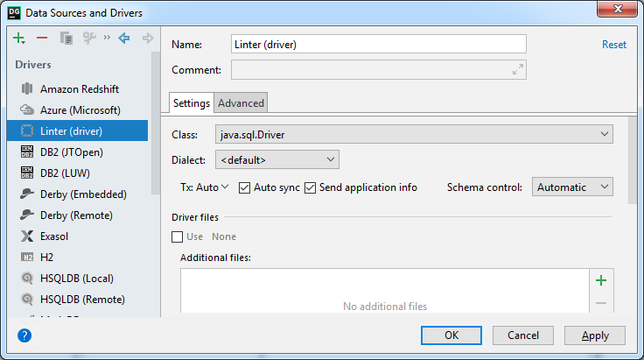Open the Class dropdown showing java.sql.Driver

point(413,134)
